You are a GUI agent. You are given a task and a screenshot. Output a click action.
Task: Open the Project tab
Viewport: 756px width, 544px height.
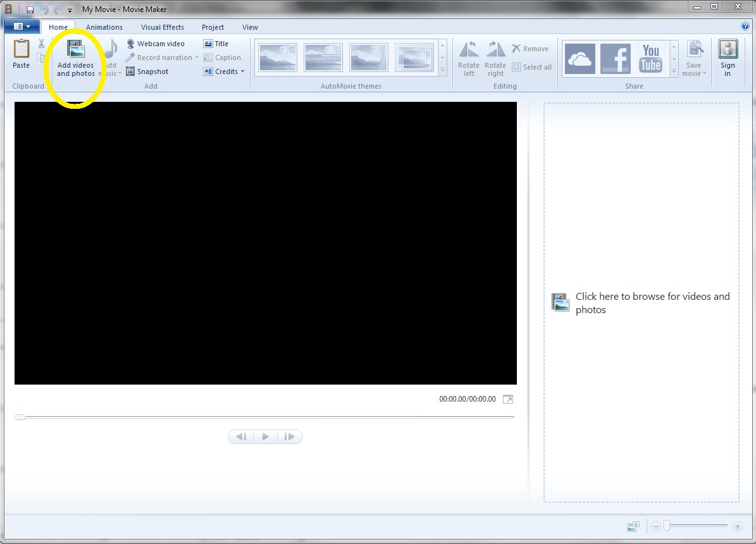pos(213,27)
